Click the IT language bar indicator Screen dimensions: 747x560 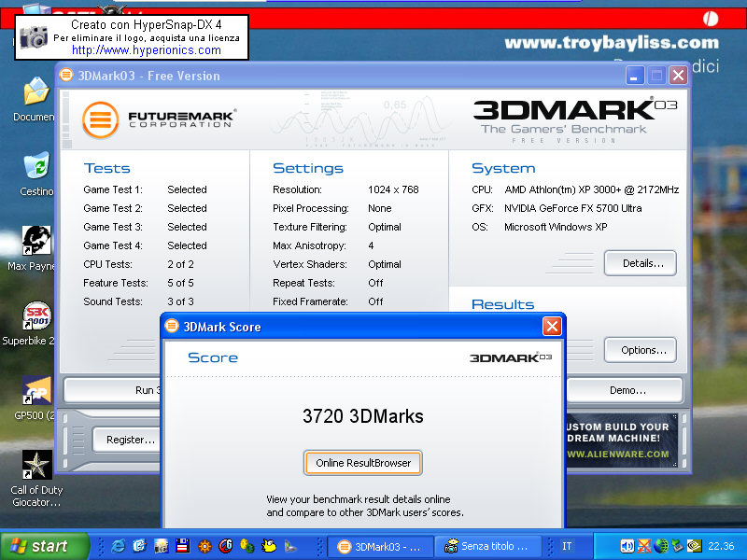pyautogui.click(x=567, y=546)
